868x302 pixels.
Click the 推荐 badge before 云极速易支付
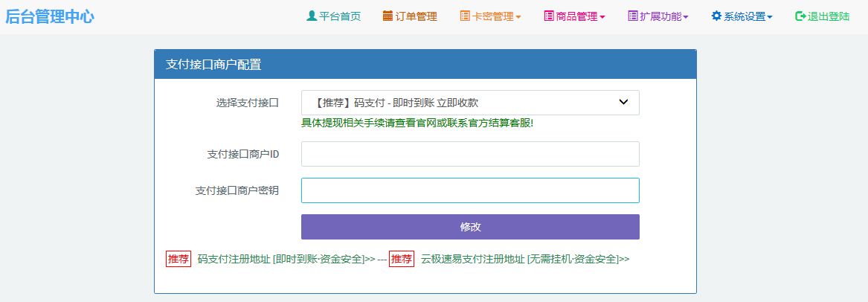(402, 259)
